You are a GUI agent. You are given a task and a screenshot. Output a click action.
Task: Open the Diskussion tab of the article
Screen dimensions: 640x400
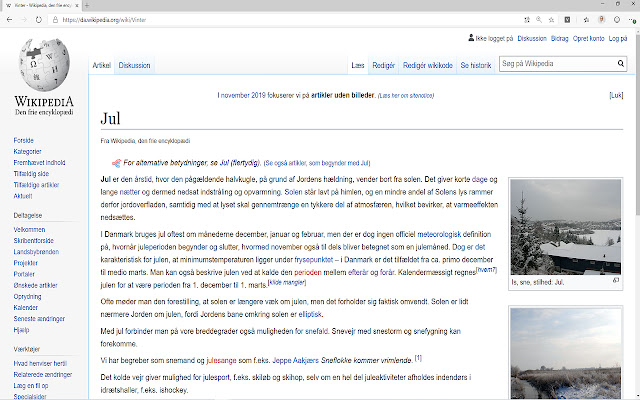pos(135,65)
